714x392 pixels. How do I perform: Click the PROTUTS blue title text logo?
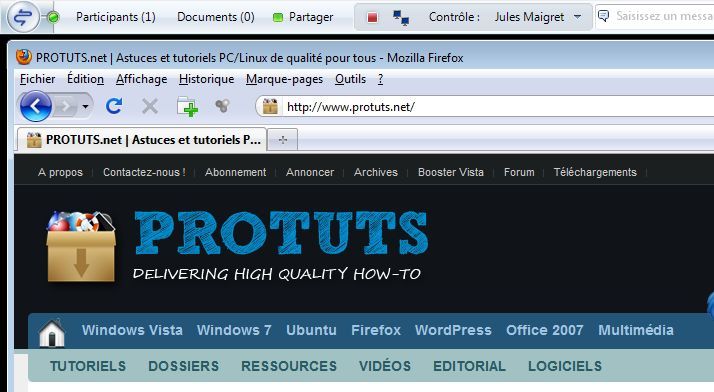point(281,233)
